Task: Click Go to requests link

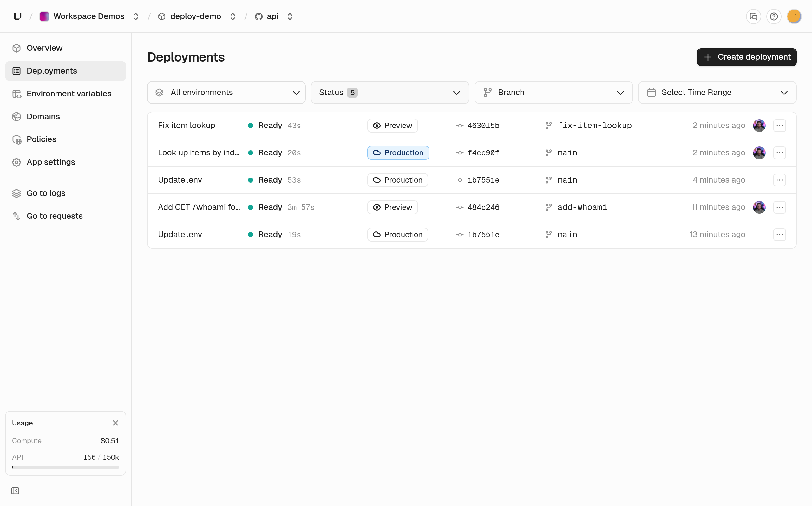Action: (x=66, y=216)
